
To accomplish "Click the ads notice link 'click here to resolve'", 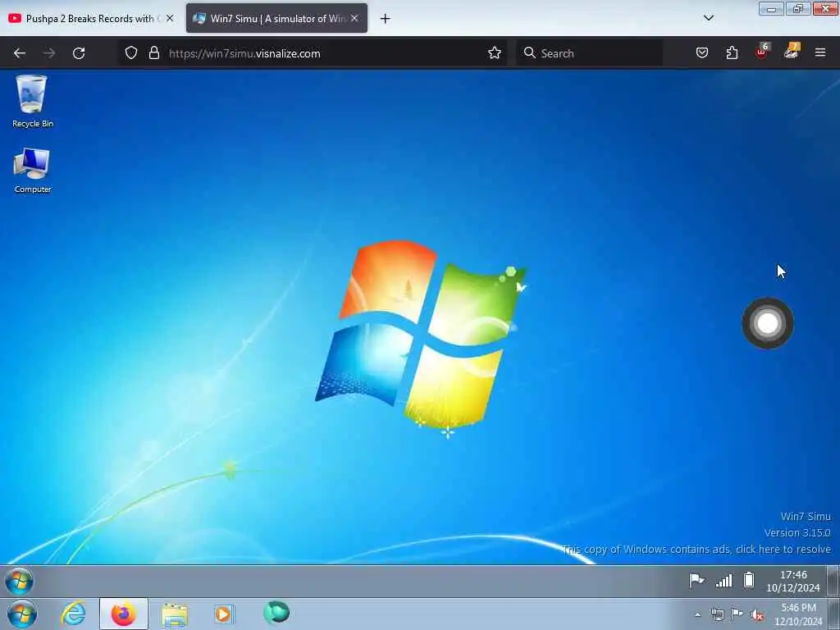I will tap(783, 549).
